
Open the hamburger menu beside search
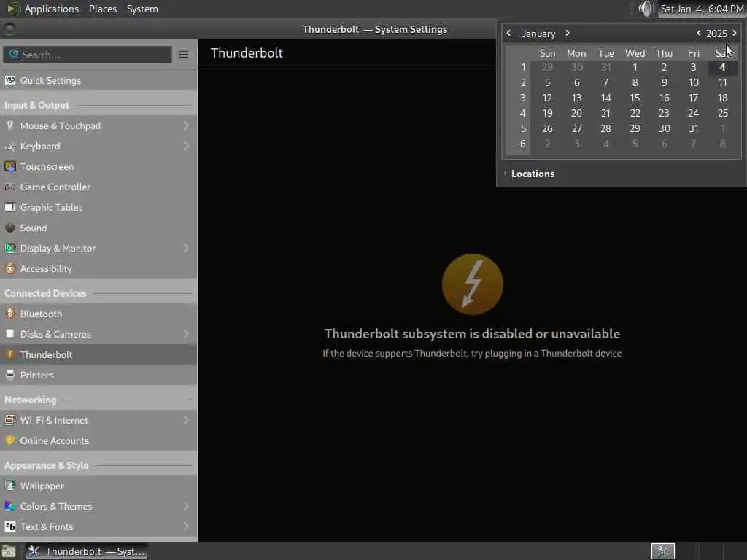[x=184, y=55]
